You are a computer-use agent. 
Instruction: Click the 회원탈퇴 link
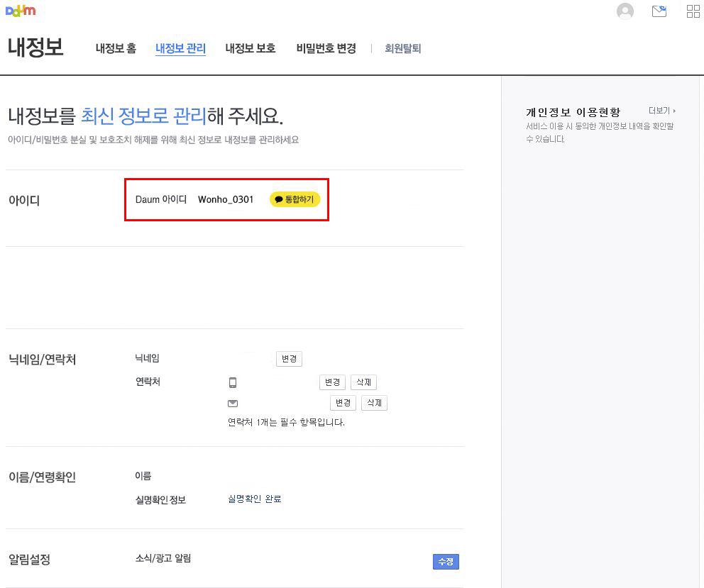coord(402,48)
